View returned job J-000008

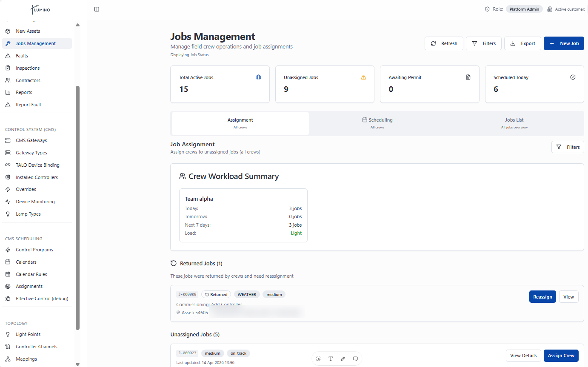568,297
